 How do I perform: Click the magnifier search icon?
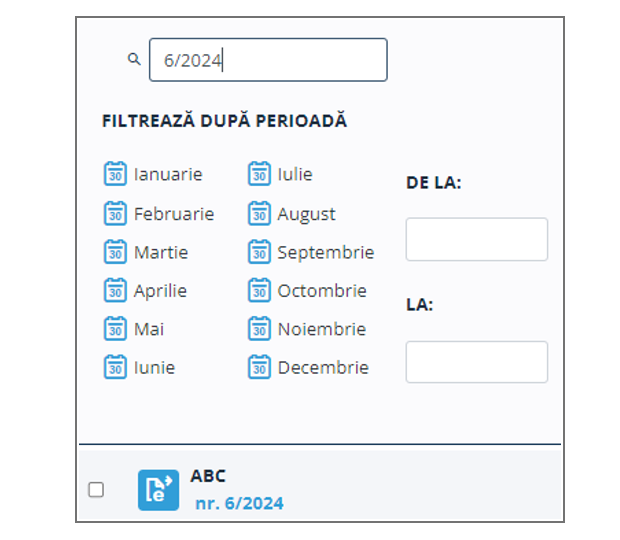point(134,60)
